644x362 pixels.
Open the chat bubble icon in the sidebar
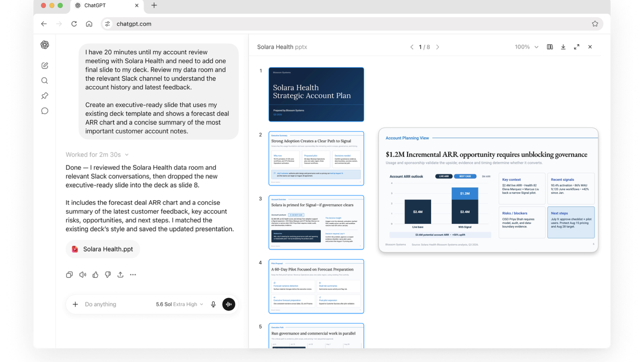pos(45,111)
